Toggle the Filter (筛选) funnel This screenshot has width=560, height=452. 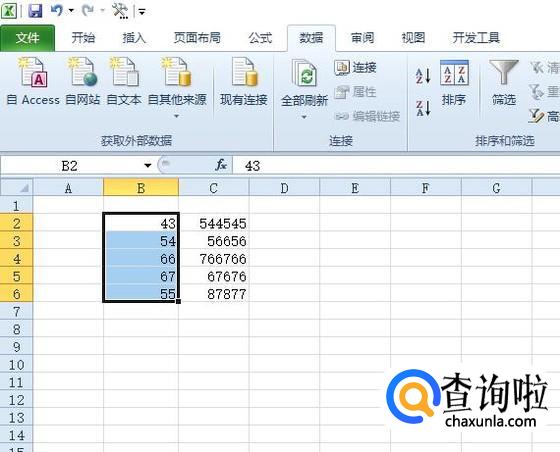504,83
